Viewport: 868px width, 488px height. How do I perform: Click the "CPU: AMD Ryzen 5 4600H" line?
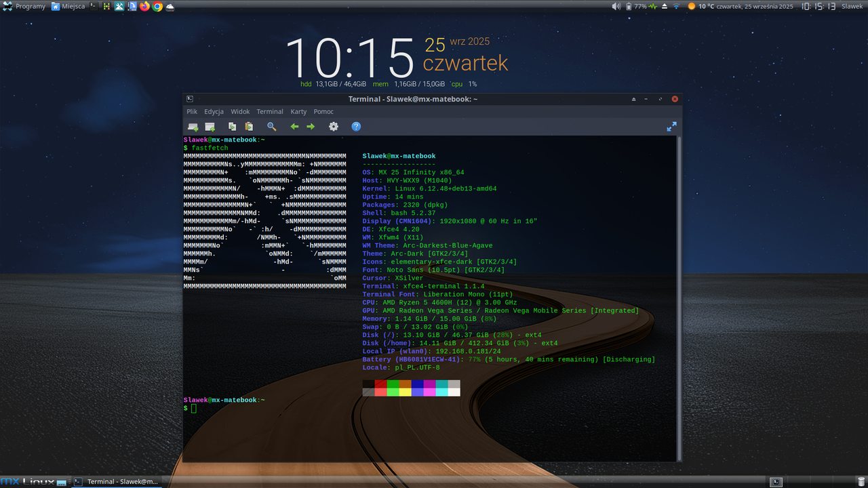tap(439, 302)
